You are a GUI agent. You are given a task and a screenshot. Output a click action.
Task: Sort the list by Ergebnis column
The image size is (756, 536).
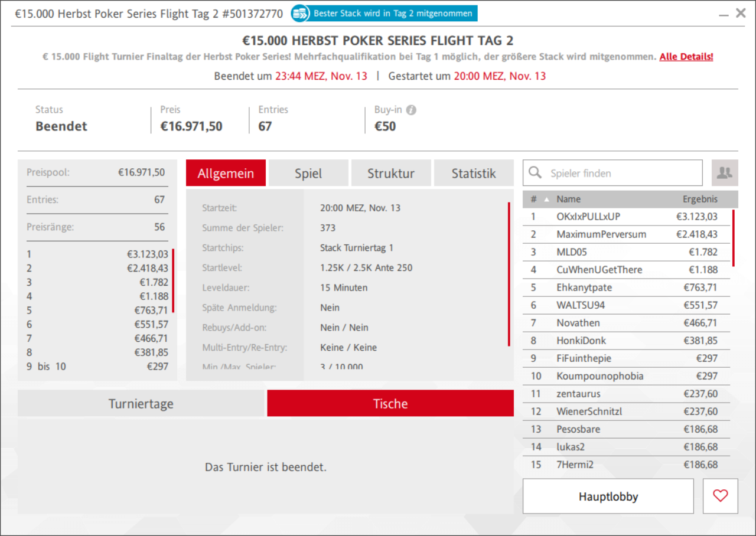(x=700, y=199)
